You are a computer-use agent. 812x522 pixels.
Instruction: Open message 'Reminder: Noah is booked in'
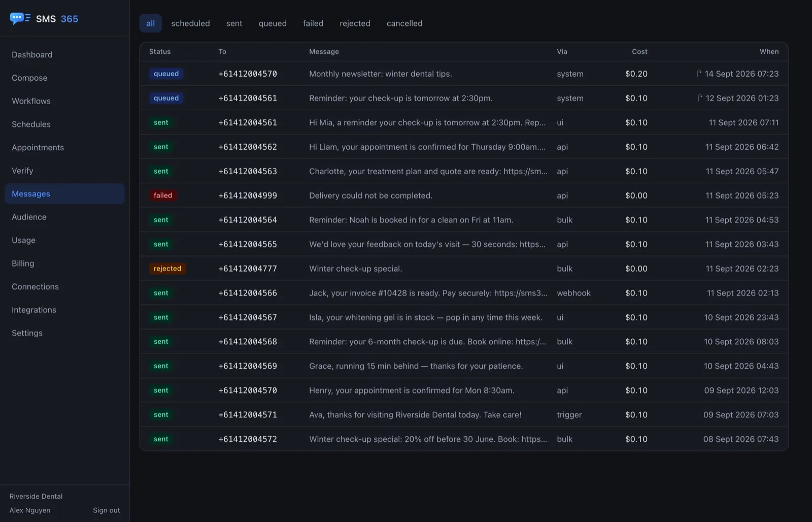tap(411, 220)
